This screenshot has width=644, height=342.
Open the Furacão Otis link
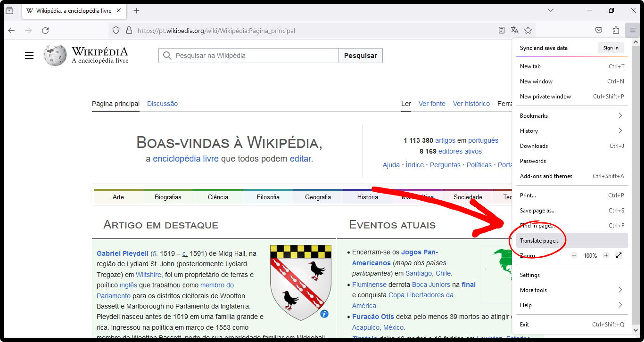click(373, 317)
